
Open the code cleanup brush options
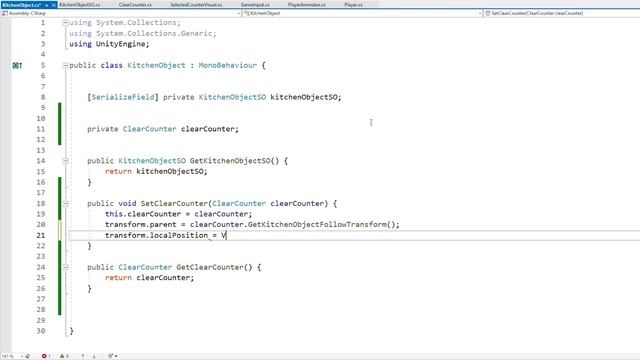point(113,356)
